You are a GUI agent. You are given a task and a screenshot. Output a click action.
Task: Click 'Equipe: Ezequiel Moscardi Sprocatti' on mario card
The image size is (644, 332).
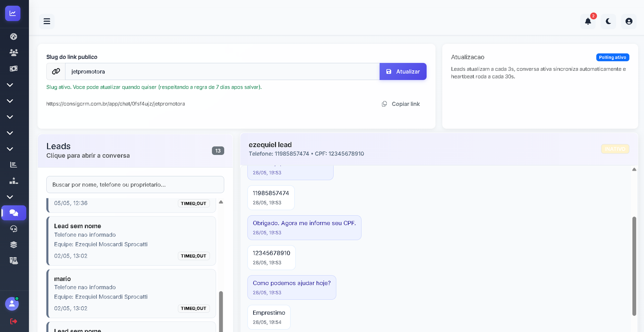click(x=101, y=297)
